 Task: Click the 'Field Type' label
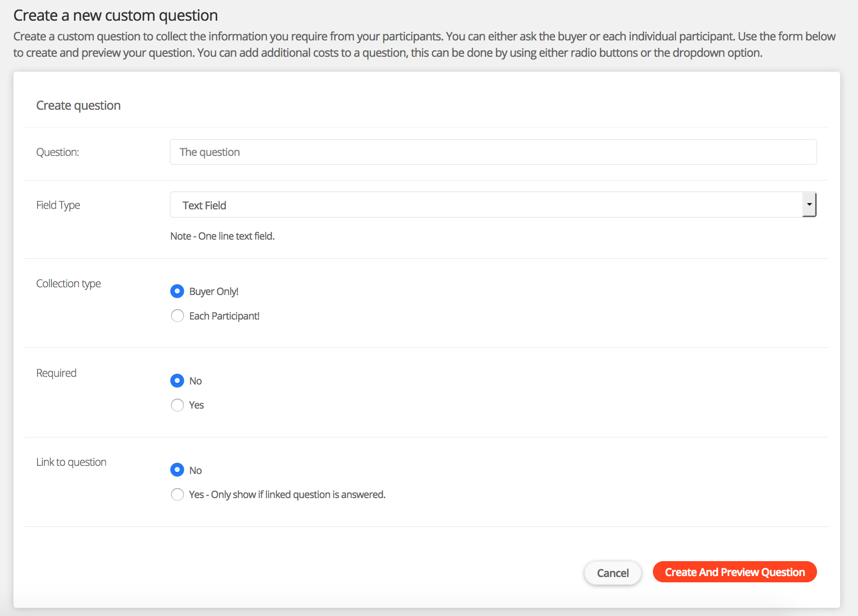58,205
